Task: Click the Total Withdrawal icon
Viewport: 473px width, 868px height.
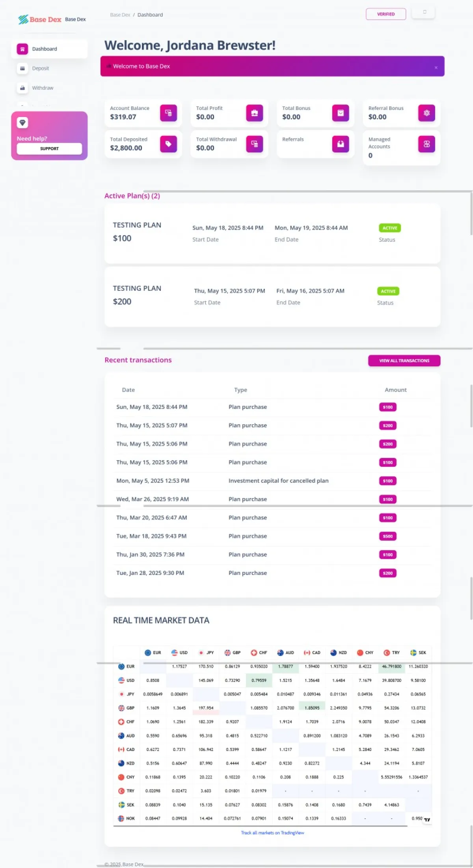Action: tap(254, 144)
